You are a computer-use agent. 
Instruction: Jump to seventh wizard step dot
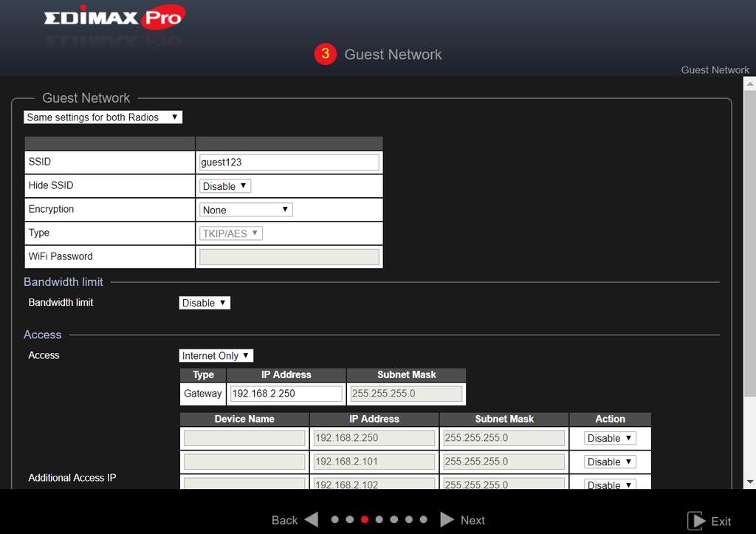(x=423, y=519)
